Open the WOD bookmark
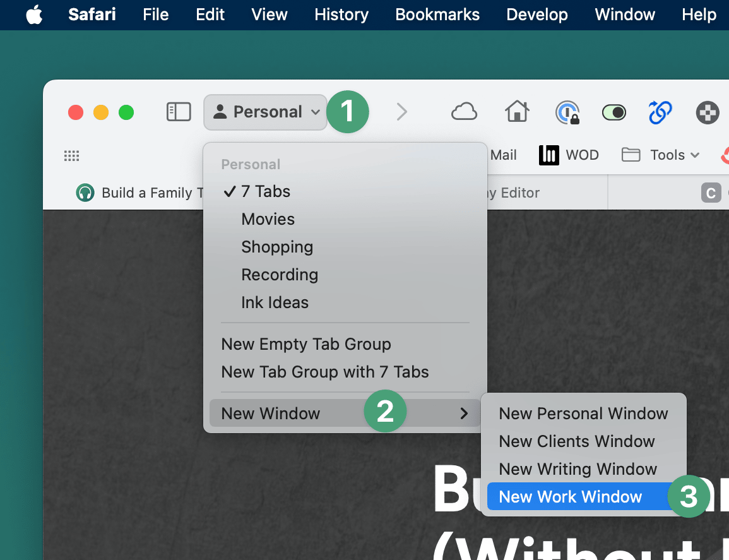Screen dimensions: 729x560 [x=569, y=155]
